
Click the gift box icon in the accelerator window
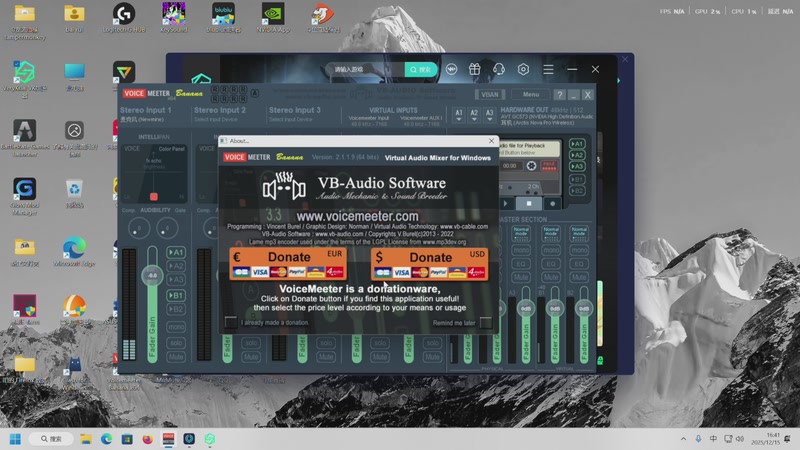pos(474,69)
